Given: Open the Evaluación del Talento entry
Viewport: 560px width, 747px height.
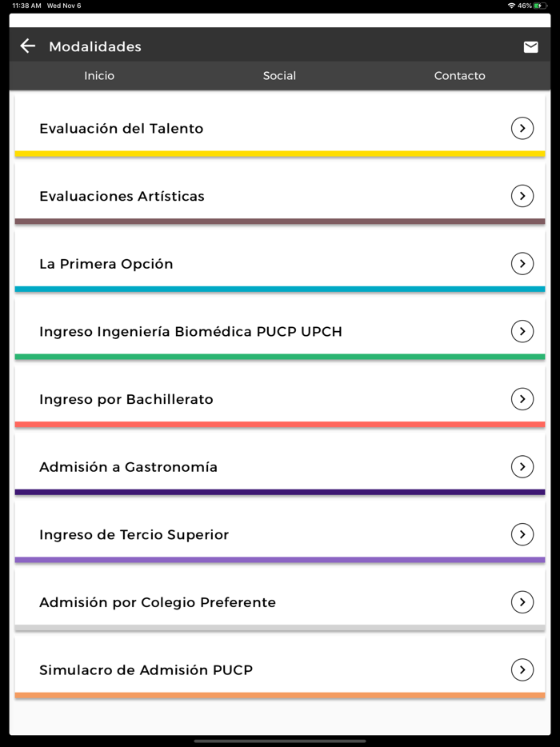Looking at the screenshot, I should (x=279, y=128).
